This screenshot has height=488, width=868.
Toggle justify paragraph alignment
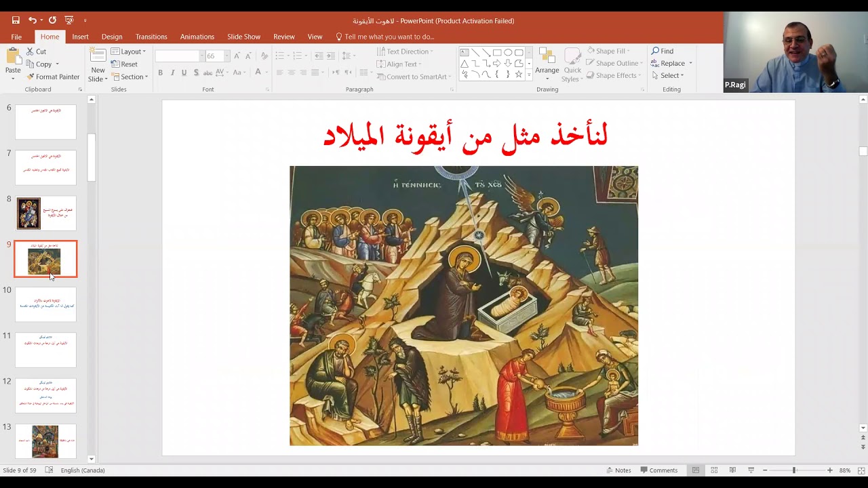(x=315, y=73)
